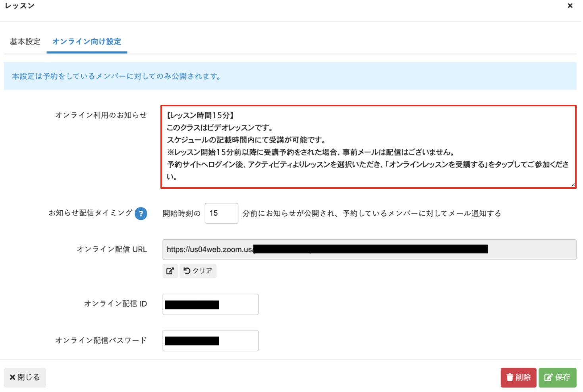Click the undo arrow icon on クリア
Screen dimensions: 583x392
click(187, 271)
